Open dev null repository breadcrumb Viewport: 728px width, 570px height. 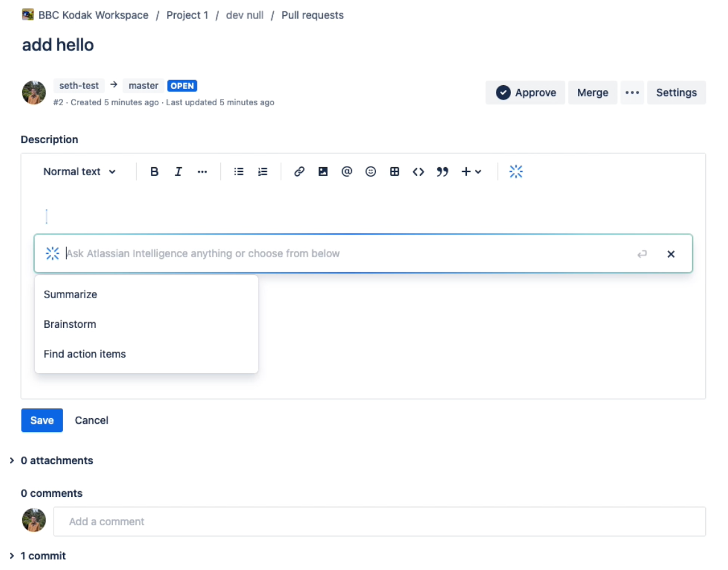(x=245, y=15)
